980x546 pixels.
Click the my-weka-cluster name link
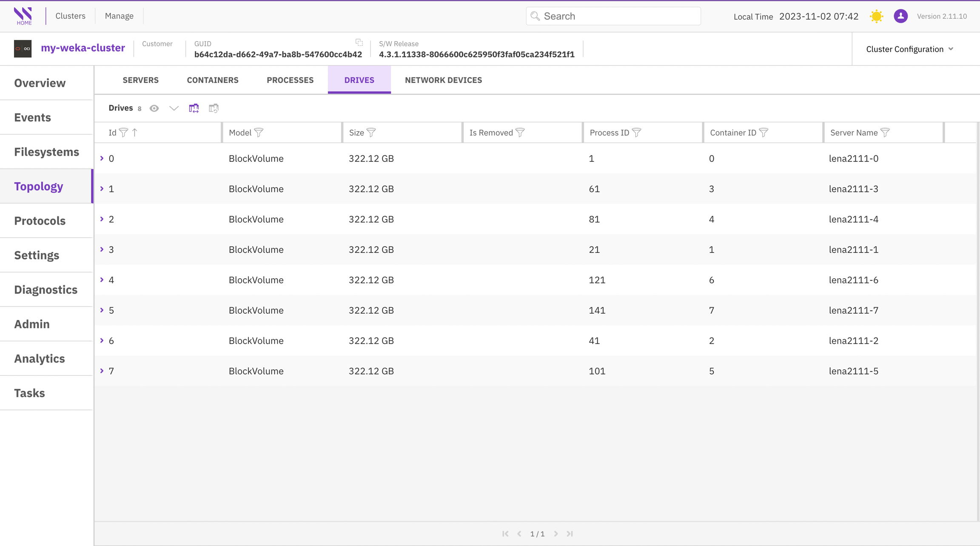83,48
